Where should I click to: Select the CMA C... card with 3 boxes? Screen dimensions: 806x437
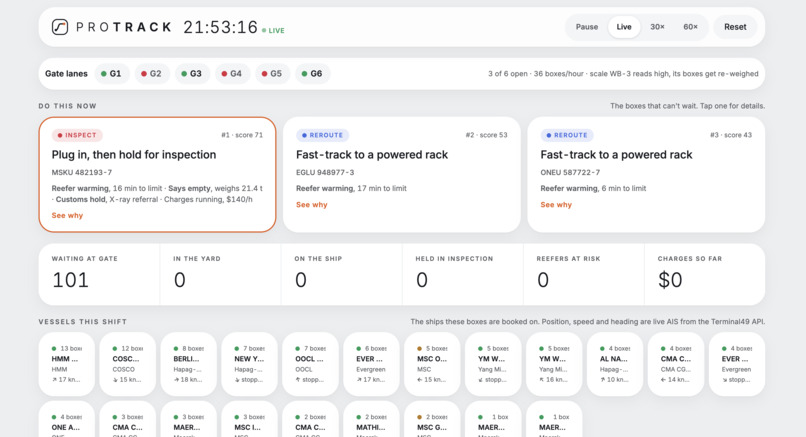click(127, 420)
